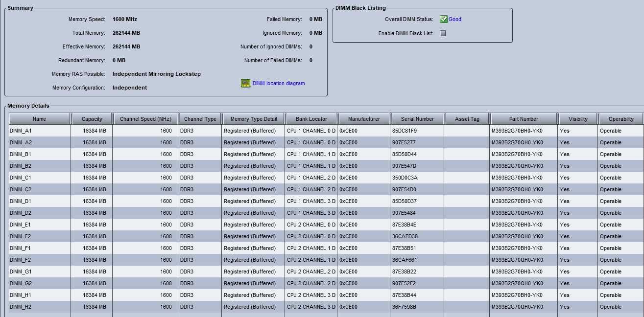Select the DIMM_A1 row name
644x317 pixels.
pyautogui.click(x=21, y=131)
